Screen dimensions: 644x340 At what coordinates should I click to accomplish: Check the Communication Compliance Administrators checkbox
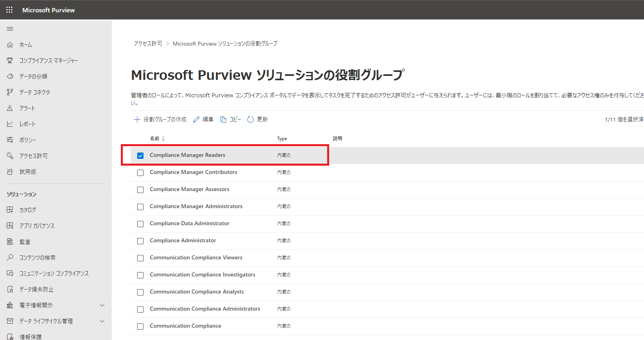[x=140, y=309]
